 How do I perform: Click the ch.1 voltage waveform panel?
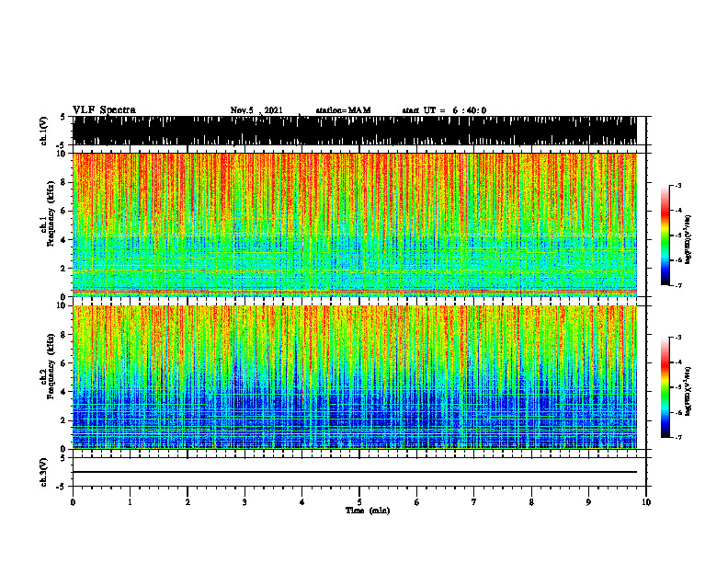(x=355, y=131)
